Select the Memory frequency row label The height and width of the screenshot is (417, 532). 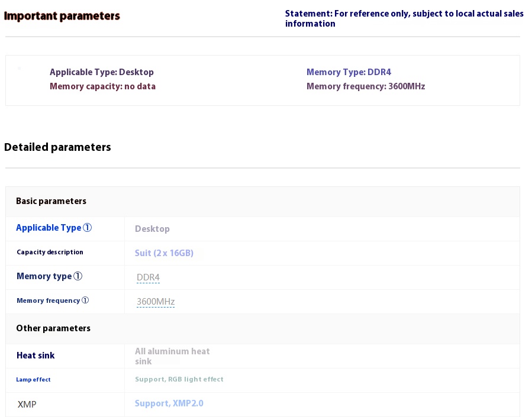[x=48, y=300]
